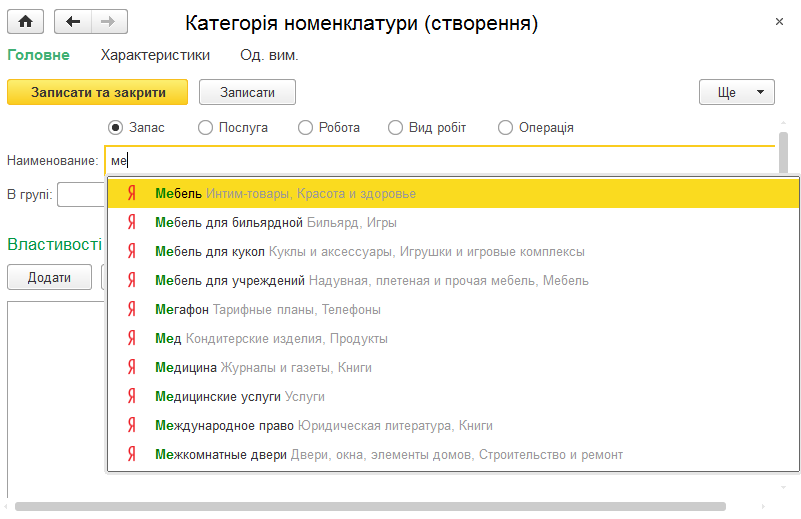Select the Операція radio button

click(505, 127)
